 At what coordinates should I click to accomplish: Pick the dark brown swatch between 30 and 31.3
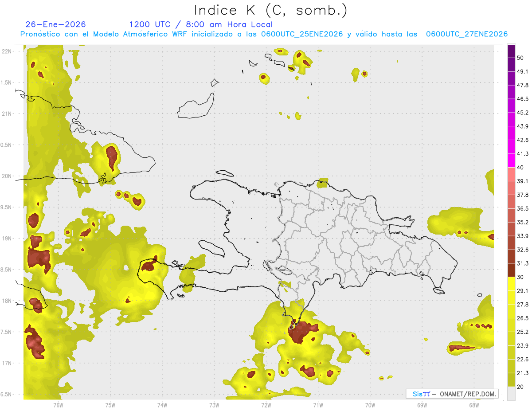512,270
